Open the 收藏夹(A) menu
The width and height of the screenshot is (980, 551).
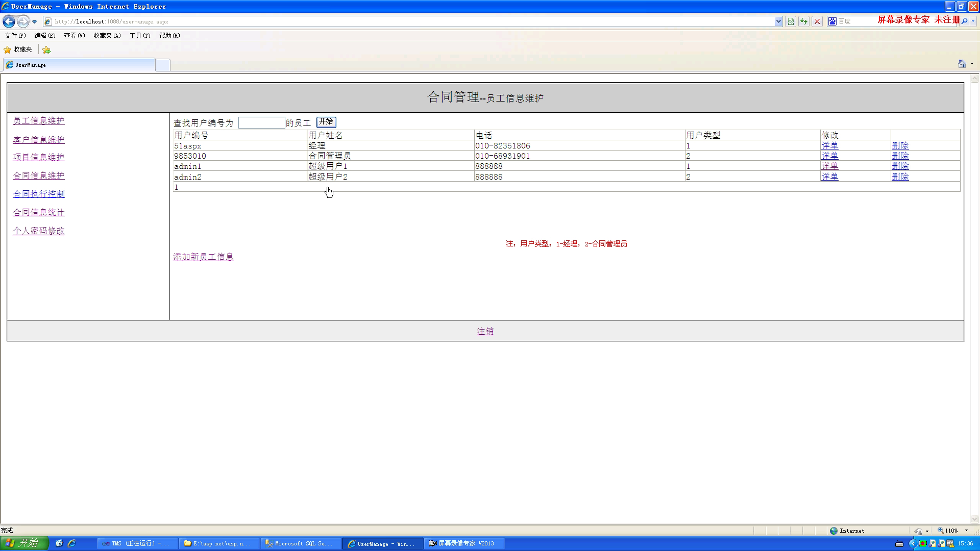pos(107,36)
